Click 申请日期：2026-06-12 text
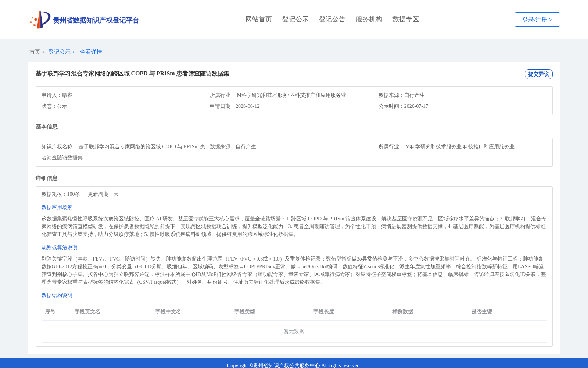 235,106
